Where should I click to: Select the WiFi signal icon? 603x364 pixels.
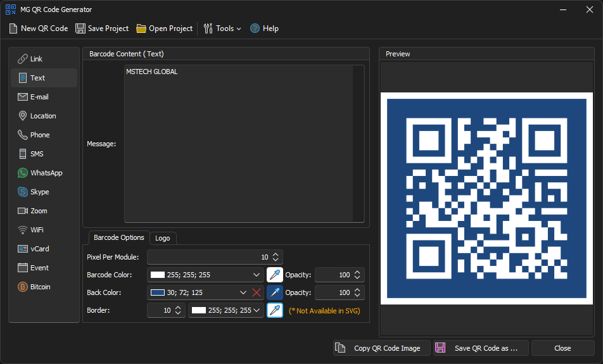23,230
